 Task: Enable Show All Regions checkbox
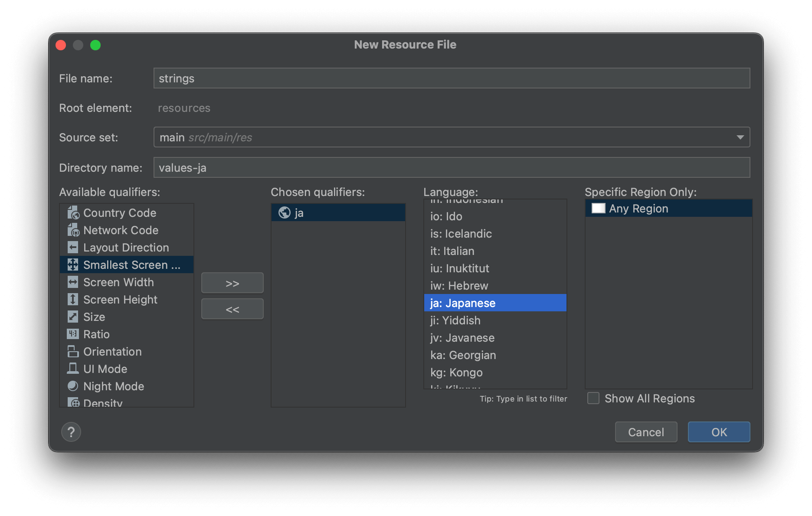pos(593,398)
